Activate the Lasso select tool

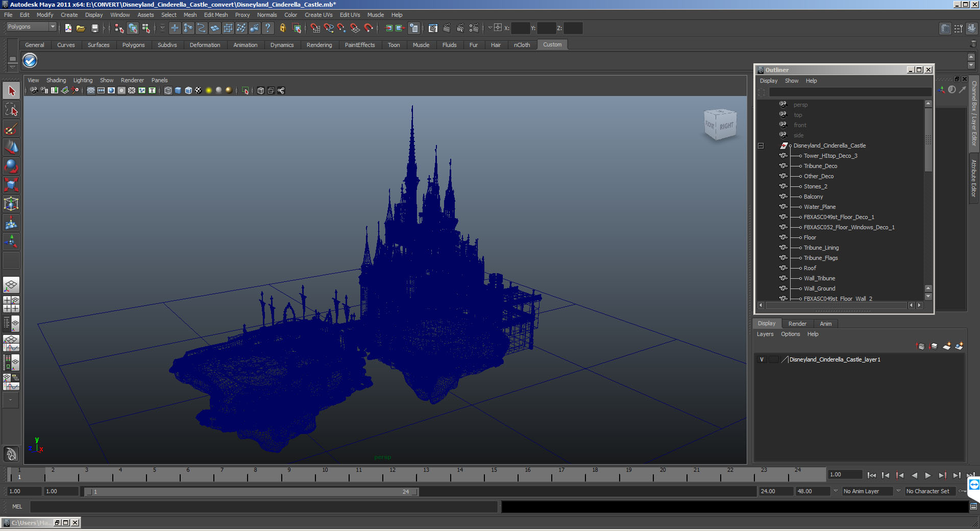(x=11, y=110)
